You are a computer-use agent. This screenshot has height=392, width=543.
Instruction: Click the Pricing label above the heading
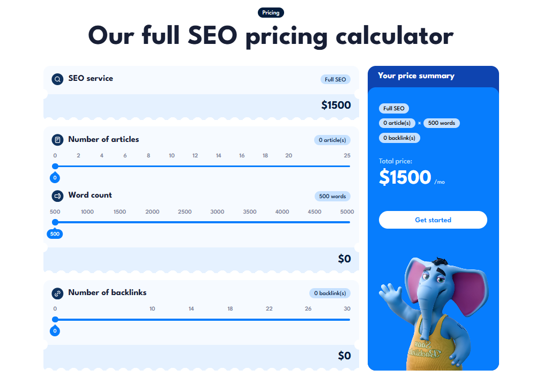(271, 12)
